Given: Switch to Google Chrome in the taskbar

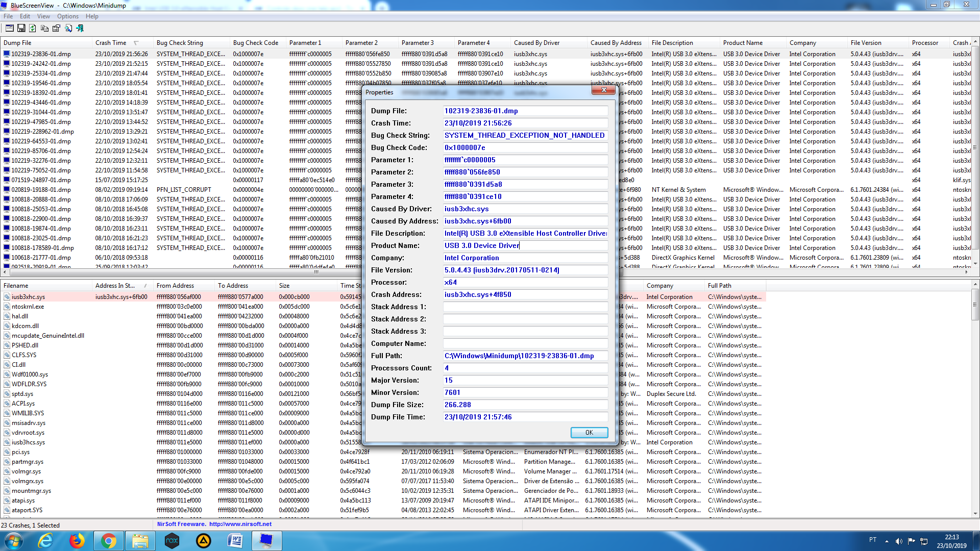Looking at the screenshot, I should click(x=109, y=541).
